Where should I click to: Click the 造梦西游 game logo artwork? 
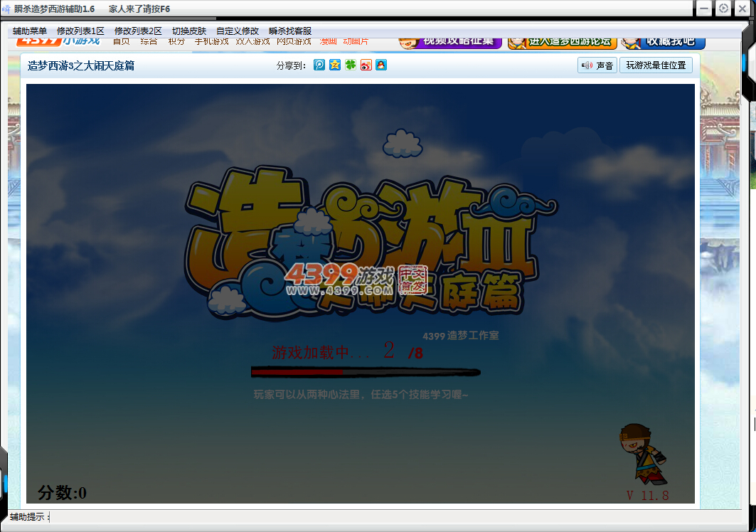[371, 242]
